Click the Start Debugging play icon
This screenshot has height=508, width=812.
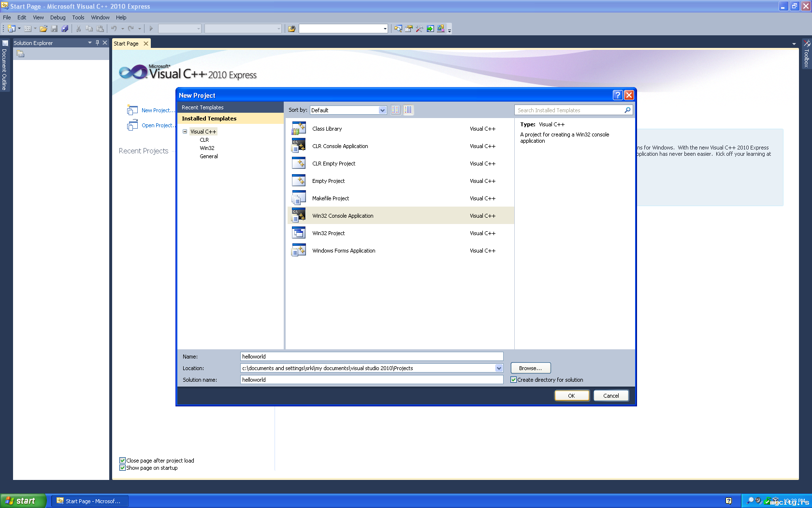point(151,29)
